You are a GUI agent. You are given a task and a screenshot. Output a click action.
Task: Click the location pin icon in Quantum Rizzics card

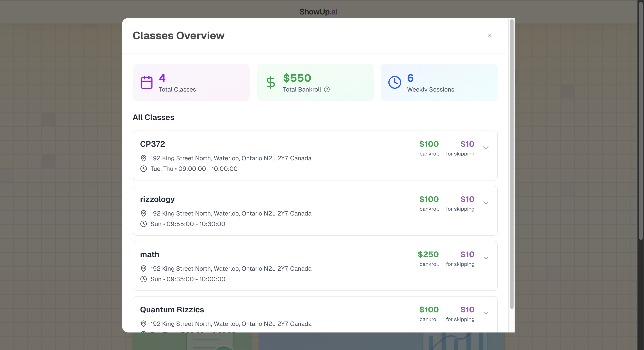pos(144,324)
